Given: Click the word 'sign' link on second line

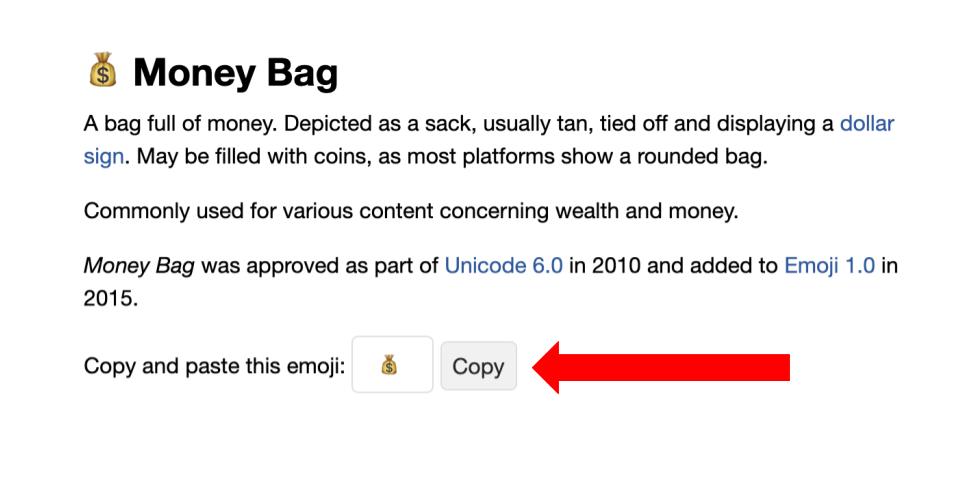Looking at the screenshot, I should pyautogui.click(x=104, y=156).
